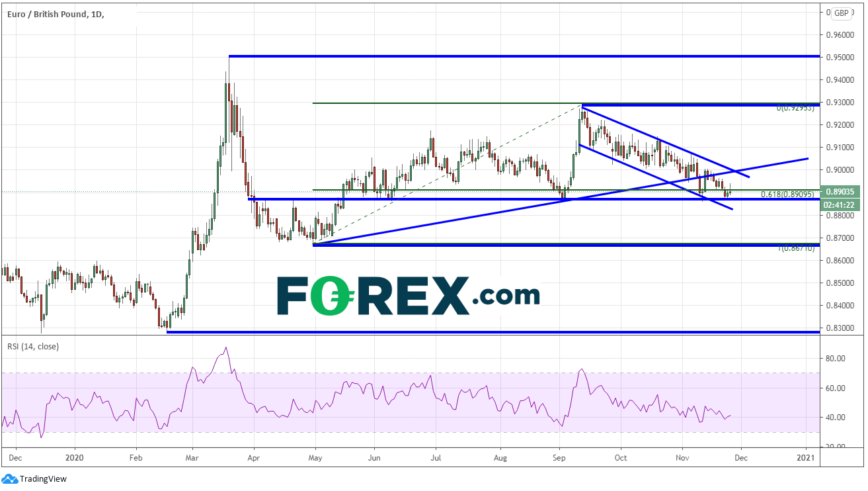Click the current price label 0.89035
This screenshot has height=491, width=868.
pyautogui.click(x=841, y=192)
